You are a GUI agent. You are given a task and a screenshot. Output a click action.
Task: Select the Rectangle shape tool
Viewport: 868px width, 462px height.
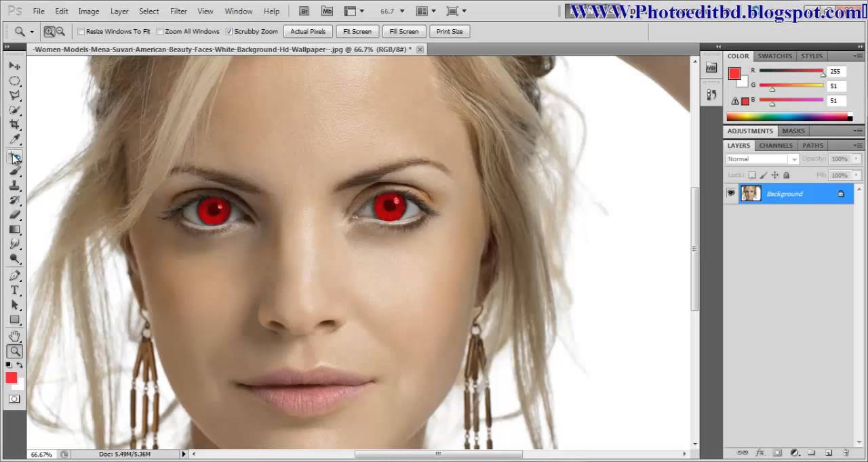pyautogui.click(x=14, y=320)
